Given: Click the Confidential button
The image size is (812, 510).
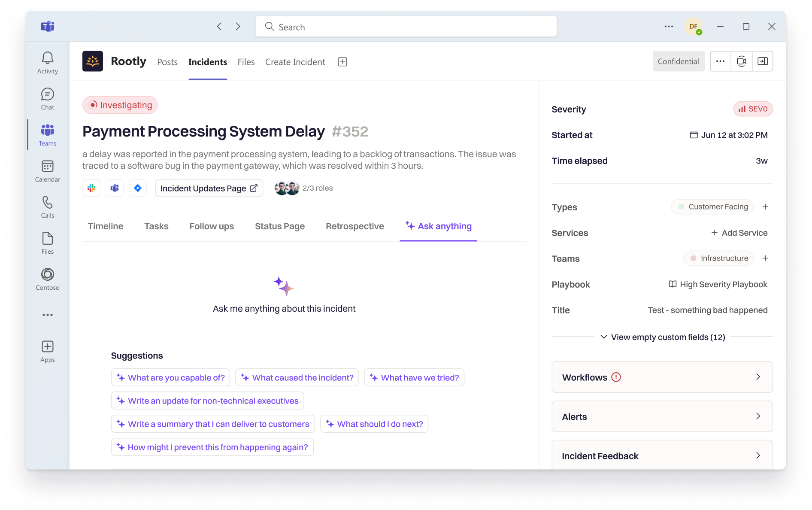Looking at the screenshot, I should pos(679,61).
